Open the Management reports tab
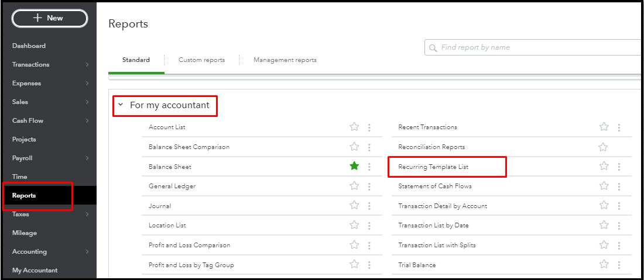Image resolution: width=644 pixels, height=280 pixels. tap(285, 60)
